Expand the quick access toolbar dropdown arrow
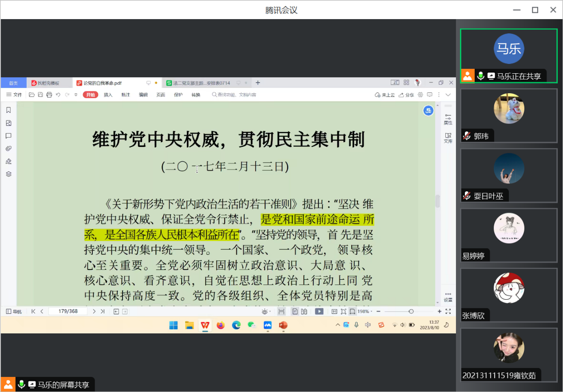 click(76, 95)
